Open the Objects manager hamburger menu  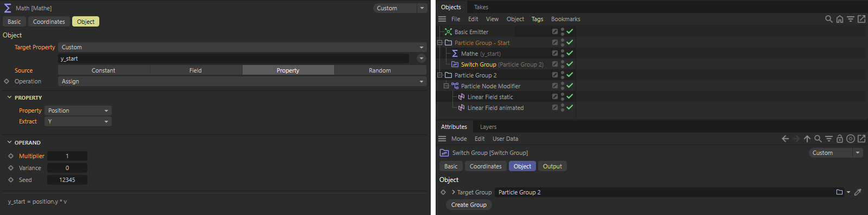442,19
